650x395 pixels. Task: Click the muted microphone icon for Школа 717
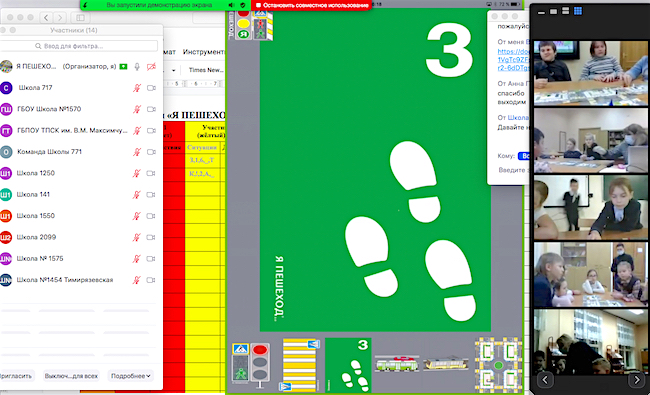click(137, 88)
